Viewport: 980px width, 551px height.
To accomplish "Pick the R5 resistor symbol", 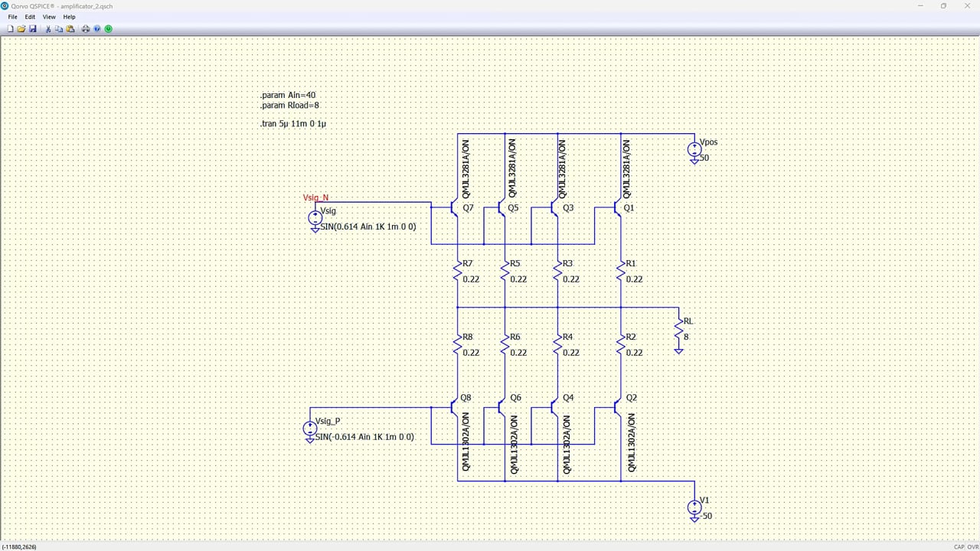I will pyautogui.click(x=505, y=271).
